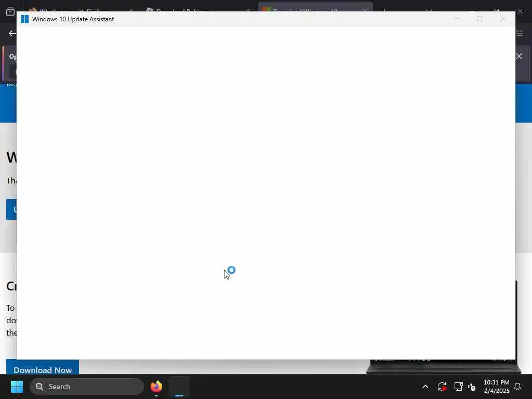Show hidden system tray icons

(x=425, y=387)
